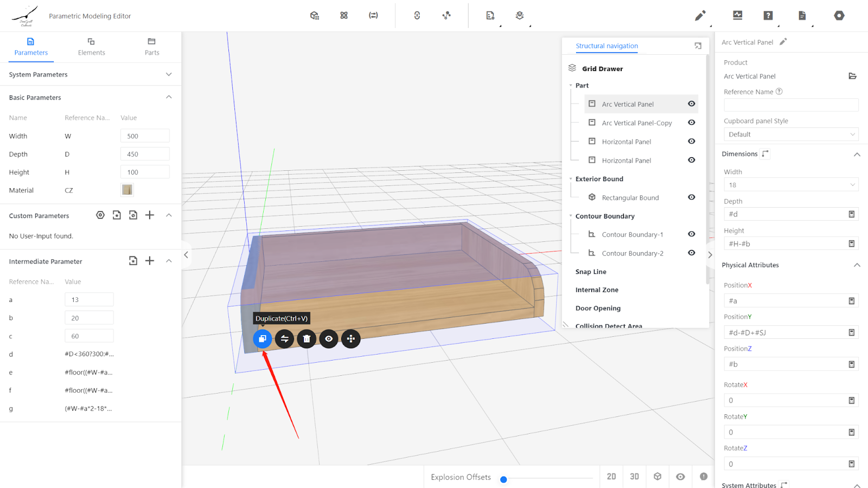Switch to the Parts tab
The width and height of the screenshot is (868, 488).
coord(152,47)
